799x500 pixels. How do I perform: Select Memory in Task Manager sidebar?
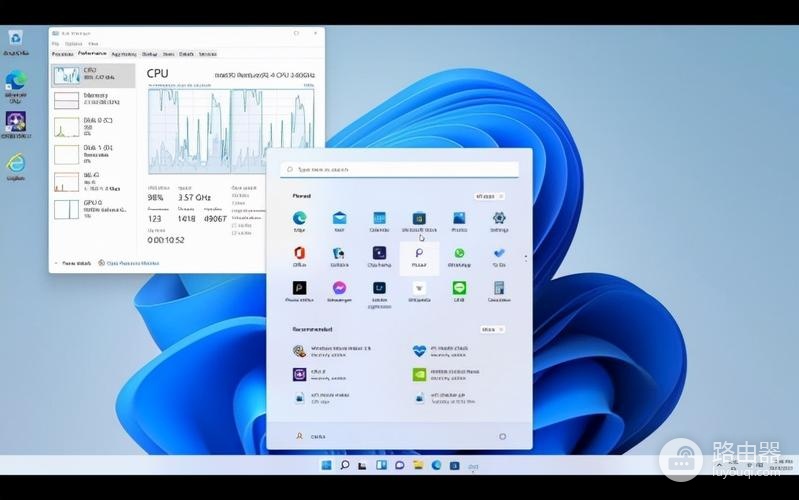(x=93, y=100)
